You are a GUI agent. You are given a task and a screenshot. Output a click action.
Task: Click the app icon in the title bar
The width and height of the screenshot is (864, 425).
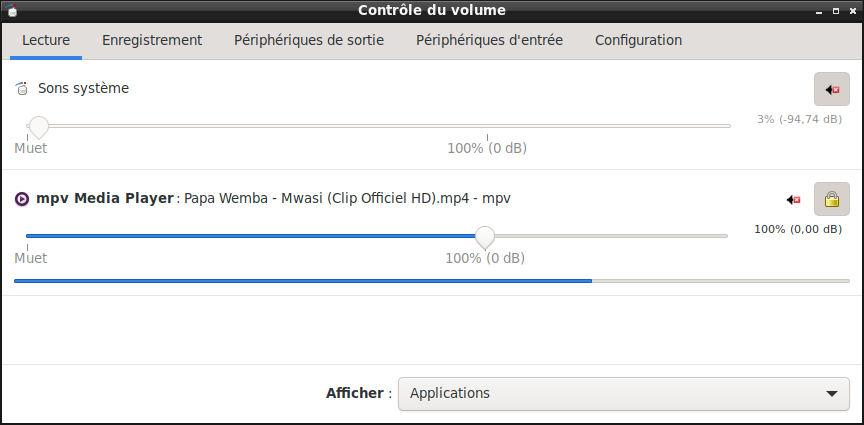[12, 10]
